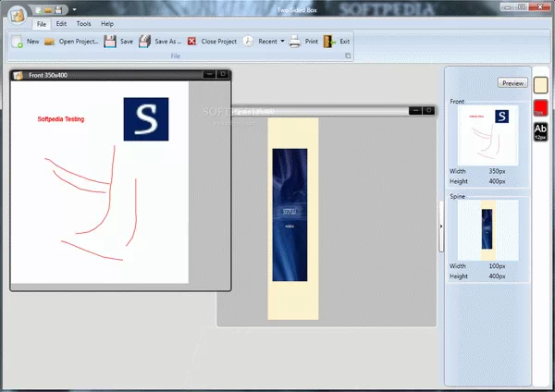Click the red Close Project icon
555x392 pixels.
tap(191, 42)
